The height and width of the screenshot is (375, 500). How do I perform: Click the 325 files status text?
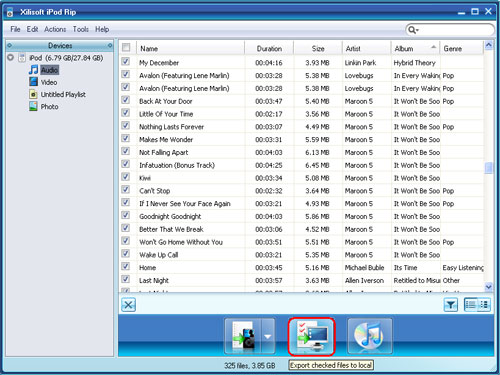pyautogui.click(x=250, y=366)
